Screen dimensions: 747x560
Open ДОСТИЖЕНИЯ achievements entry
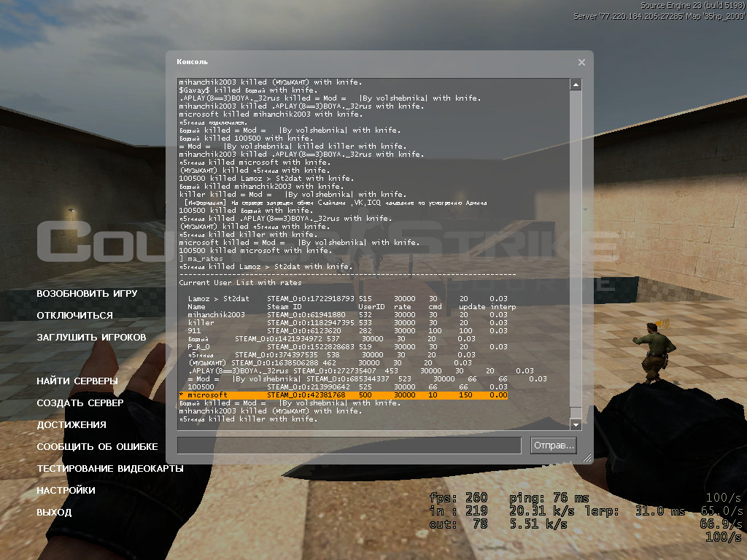click(x=71, y=425)
